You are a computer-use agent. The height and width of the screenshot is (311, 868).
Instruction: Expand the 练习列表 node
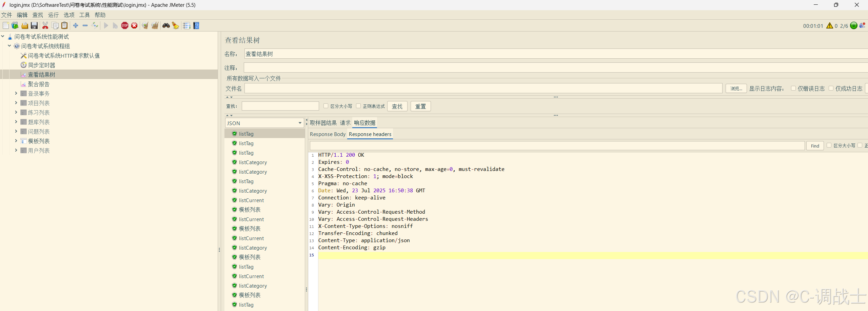pyautogui.click(x=16, y=112)
